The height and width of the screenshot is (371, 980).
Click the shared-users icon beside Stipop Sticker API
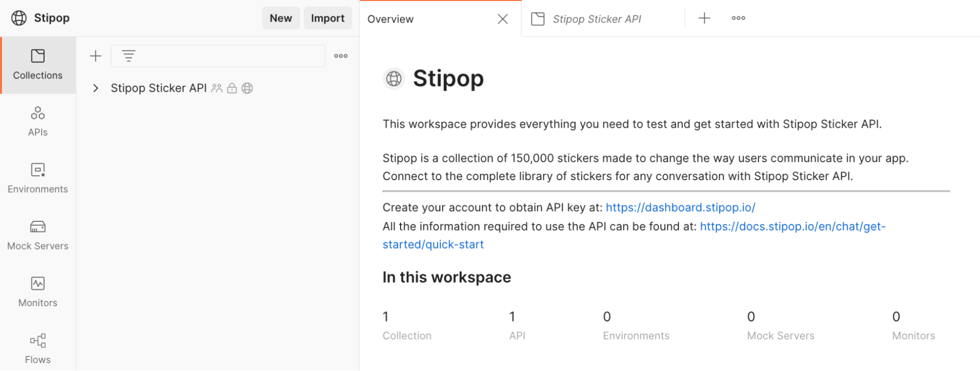[x=217, y=88]
